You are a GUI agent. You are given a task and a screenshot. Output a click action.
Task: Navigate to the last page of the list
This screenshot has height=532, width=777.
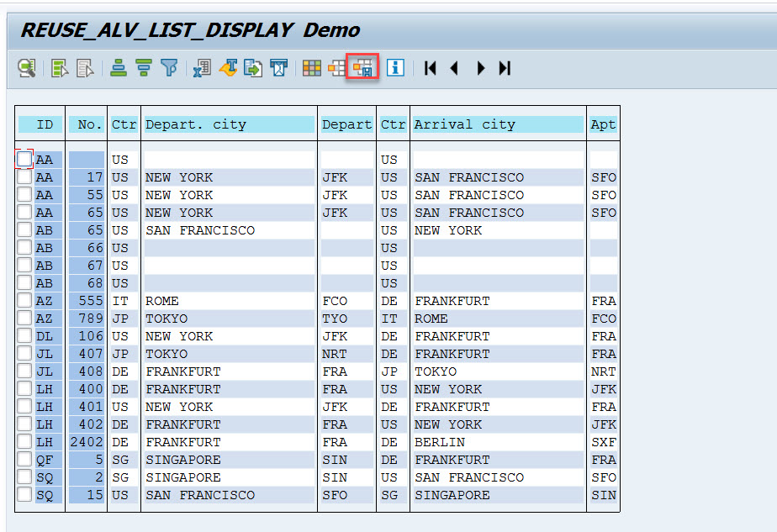tap(505, 68)
